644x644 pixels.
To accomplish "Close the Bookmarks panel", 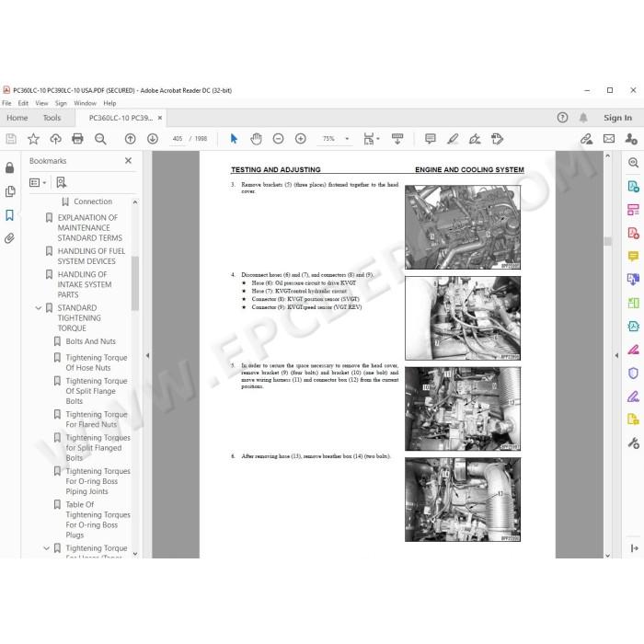I will click(128, 161).
